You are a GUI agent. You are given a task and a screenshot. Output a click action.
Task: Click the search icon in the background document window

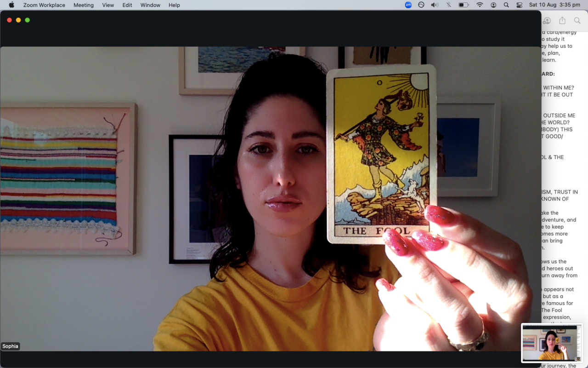point(577,21)
